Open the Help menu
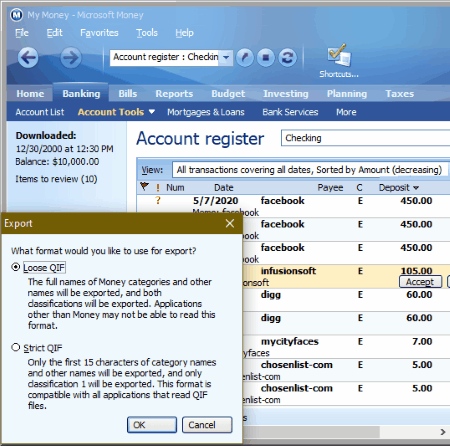Image resolution: width=450 pixels, height=446 pixels. [184, 33]
